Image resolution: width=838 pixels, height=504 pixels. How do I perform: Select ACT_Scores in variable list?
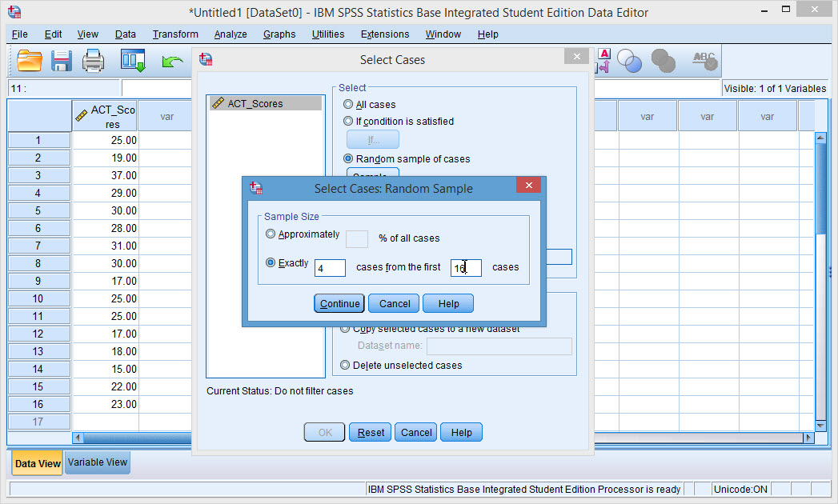click(x=266, y=103)
